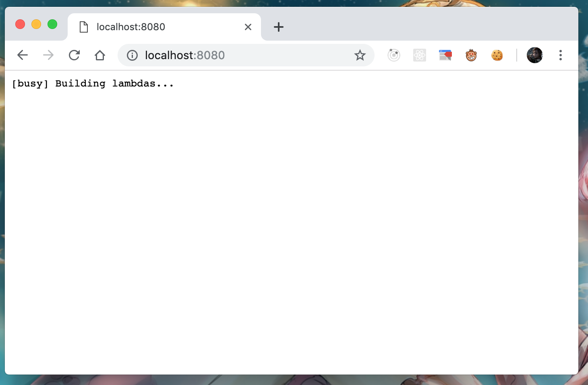Click the site information icon in address bar
Viewport: 588px width, 385px height.
click(132, 55)
